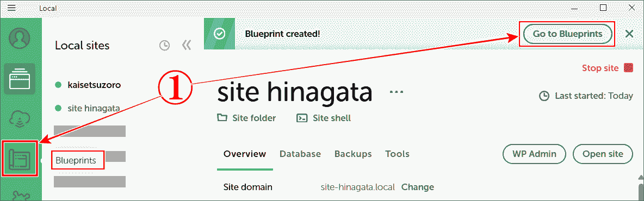
Task: Click the Open site button
Action: 603,154
